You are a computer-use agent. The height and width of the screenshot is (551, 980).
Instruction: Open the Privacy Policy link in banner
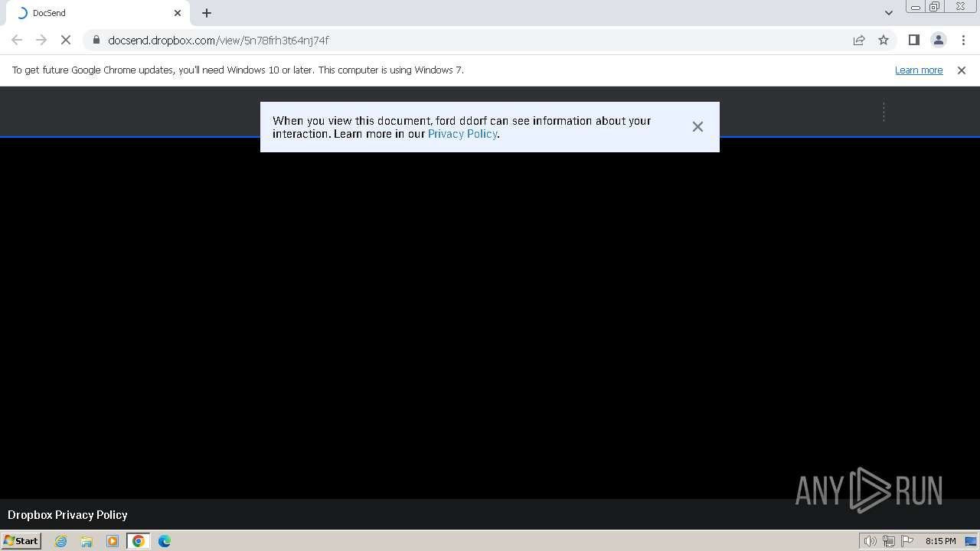coord(462,134)
